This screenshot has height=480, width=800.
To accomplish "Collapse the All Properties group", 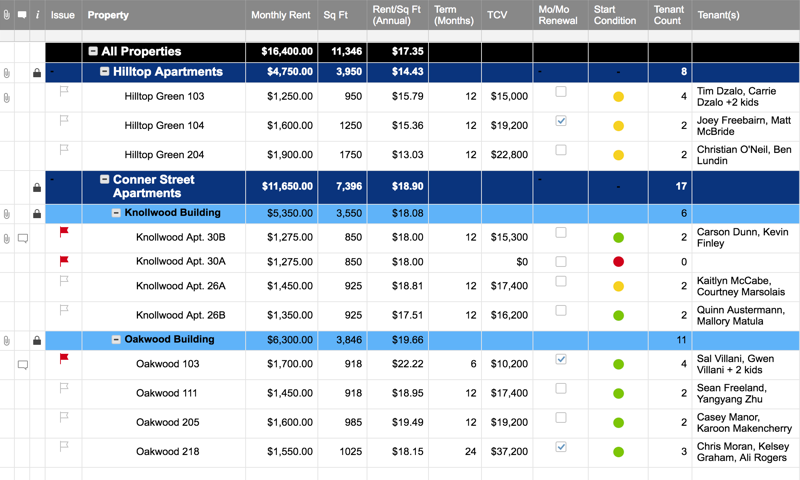I will 93,51.
